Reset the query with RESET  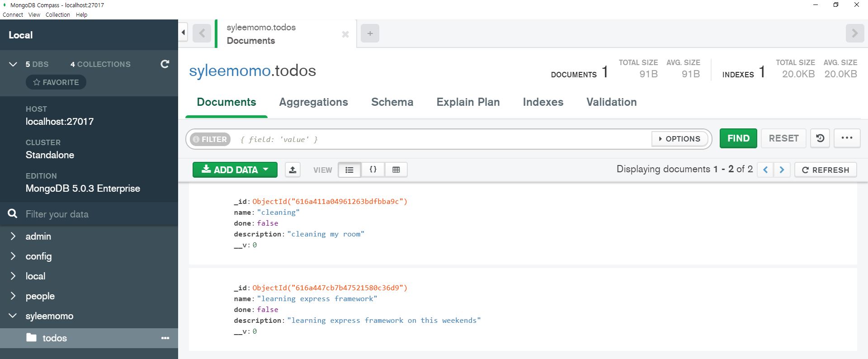(783, 138)
